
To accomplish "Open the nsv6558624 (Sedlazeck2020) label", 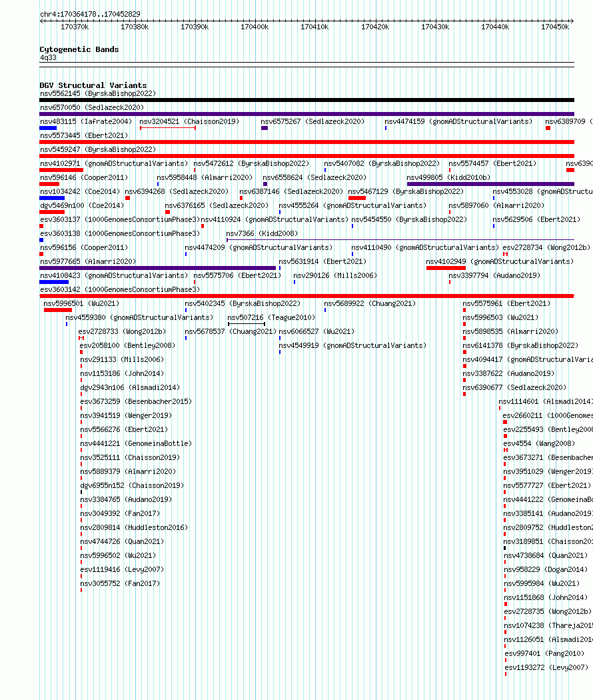I will coord(314,178).
